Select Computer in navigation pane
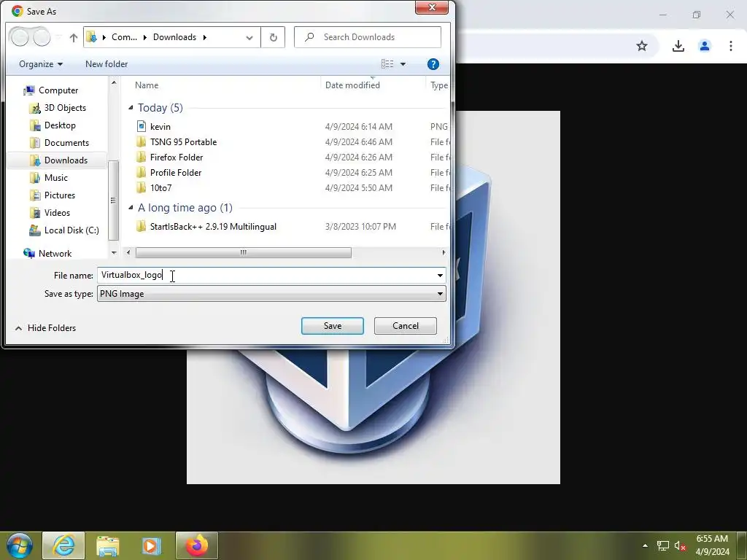The height and width of the screenshot is (560, 747). (x=58, y=90)
